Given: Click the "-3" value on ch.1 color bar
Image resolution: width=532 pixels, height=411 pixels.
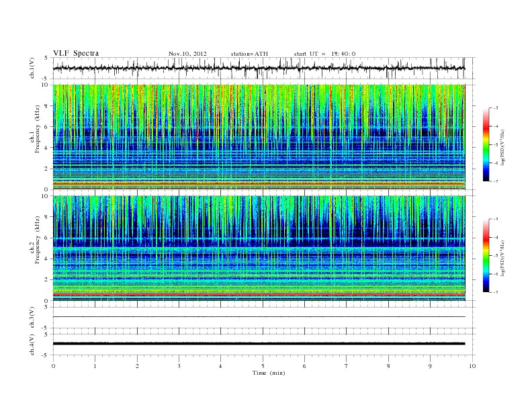Looking at the screenshot, I should (496, 108).
